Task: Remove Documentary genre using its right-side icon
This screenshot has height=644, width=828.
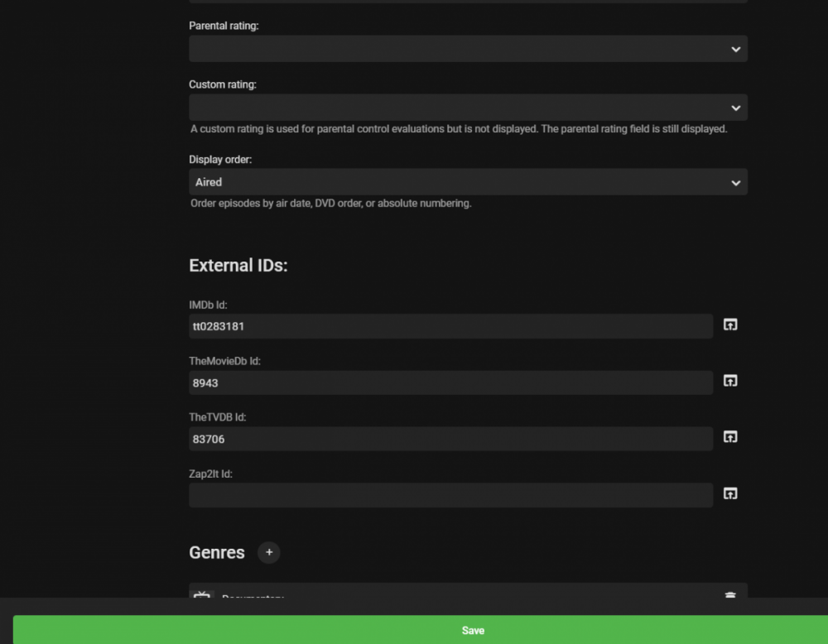Action: pos(729,596)
